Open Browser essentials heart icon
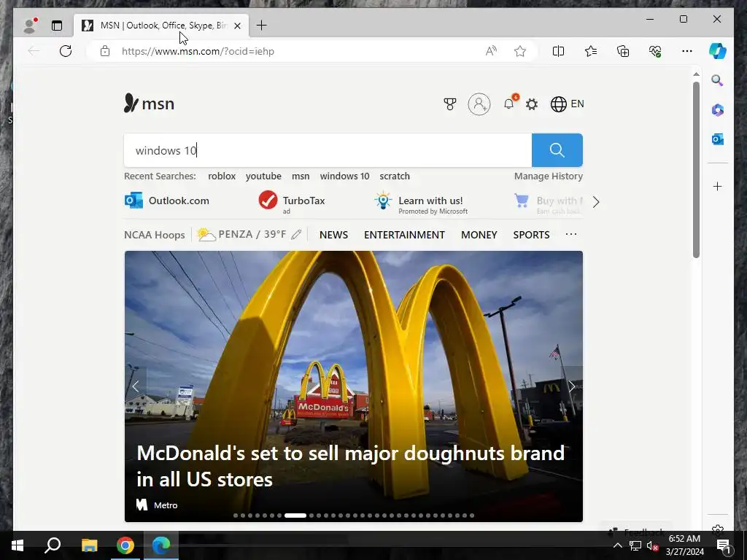 tap(655, 51)
